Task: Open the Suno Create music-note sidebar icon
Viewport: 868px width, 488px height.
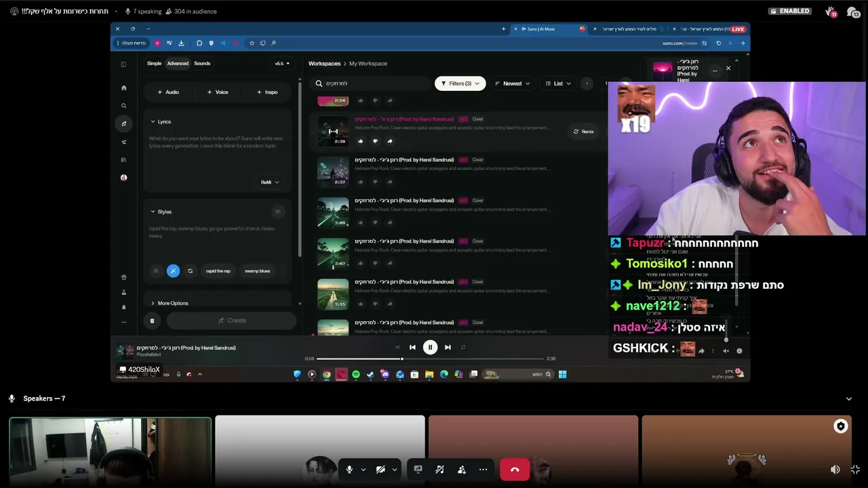Action: coord(123,123)
